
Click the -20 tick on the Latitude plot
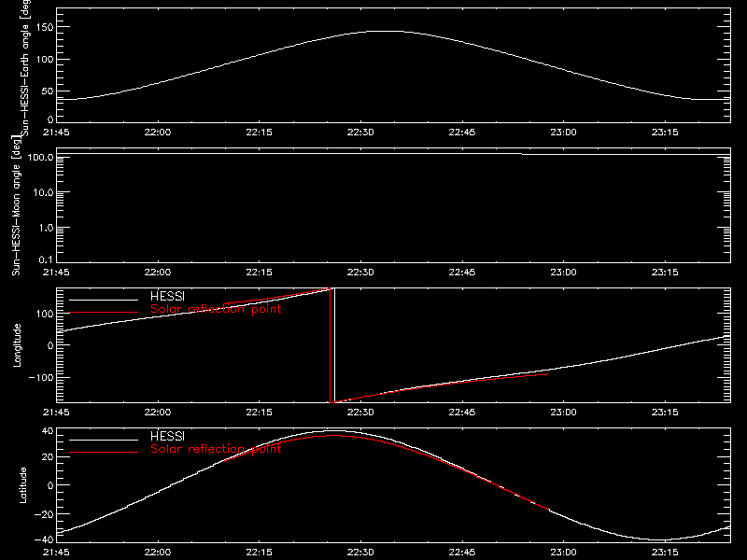point(44,514)
